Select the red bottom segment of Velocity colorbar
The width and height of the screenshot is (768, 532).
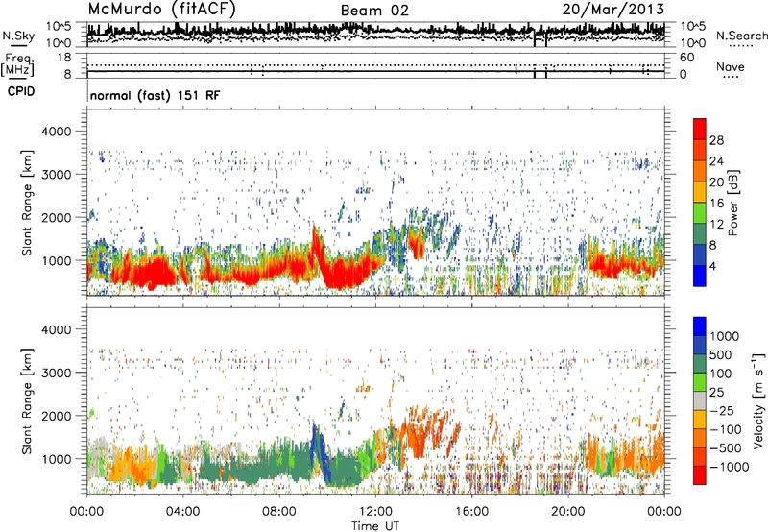700,475
